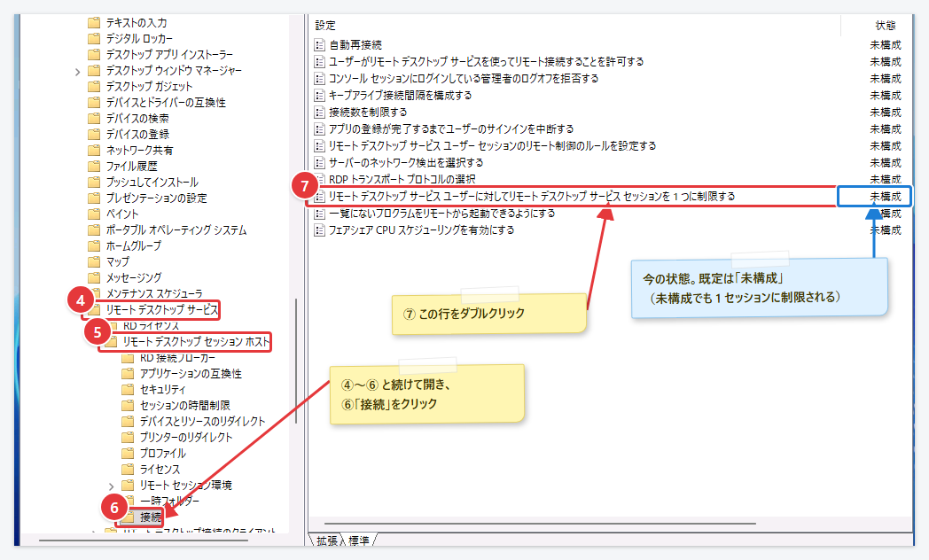Select the アプリの登録が完了するまで sign-in policy
Screen dimensions: 929x560
coord(451,129)
